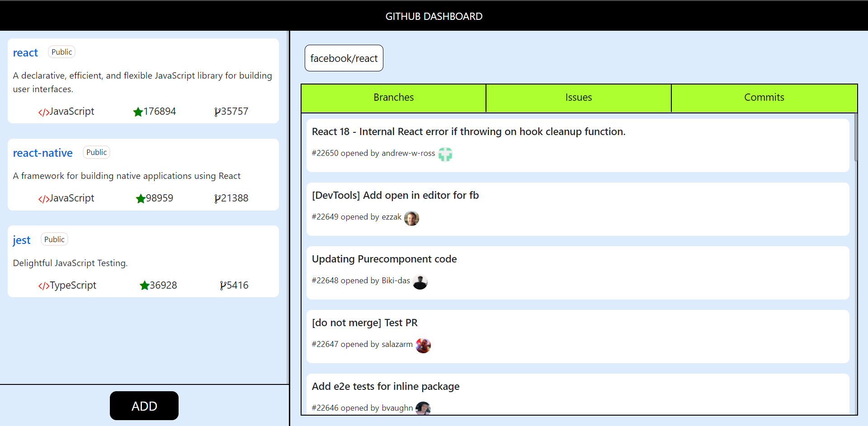Screen dimensions: 868x426
Task: Open the jest repository link
Action: click(x=22, y=240)
